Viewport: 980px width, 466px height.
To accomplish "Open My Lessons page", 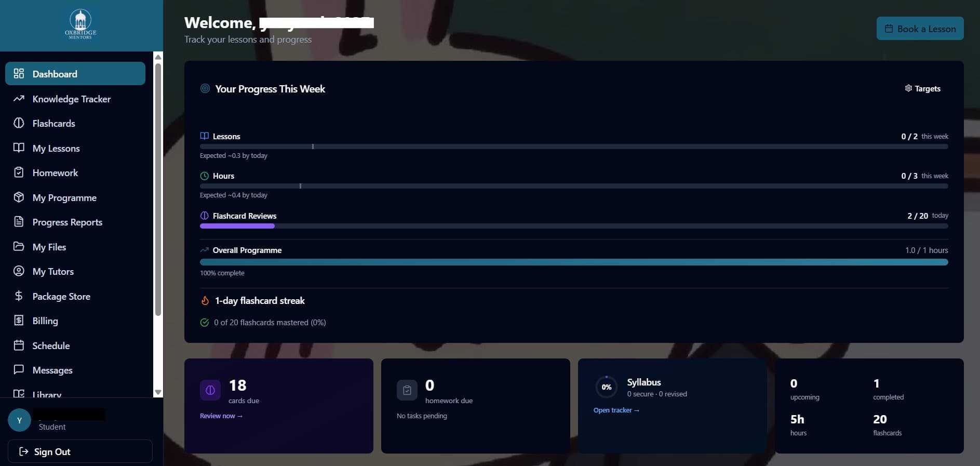I will pos(75,148).
